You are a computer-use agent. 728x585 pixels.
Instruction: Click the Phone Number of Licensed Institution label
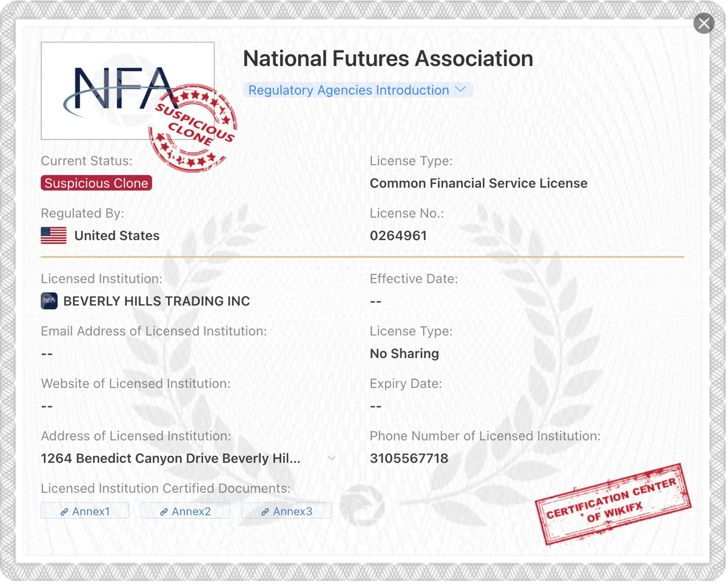(x=486, y=437)
